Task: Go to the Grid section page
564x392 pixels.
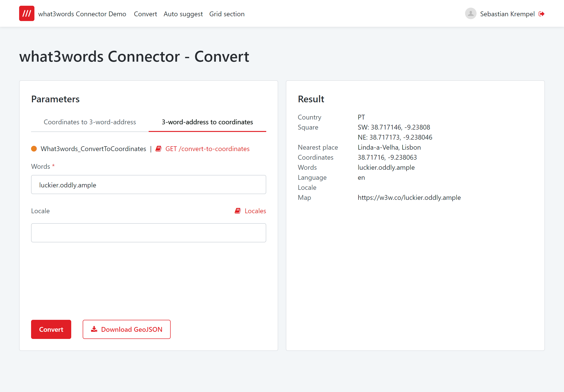Action: tap(227, 14)
